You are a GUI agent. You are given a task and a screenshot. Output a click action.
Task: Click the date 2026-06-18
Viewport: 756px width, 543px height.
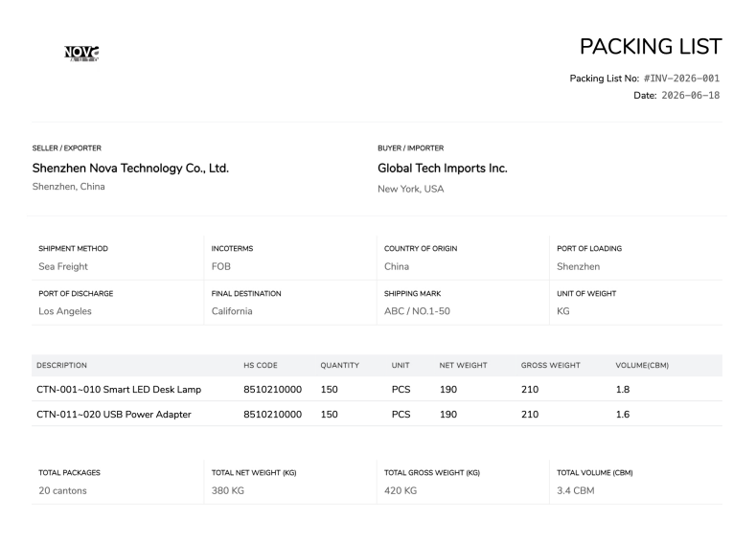coord(691,95)
